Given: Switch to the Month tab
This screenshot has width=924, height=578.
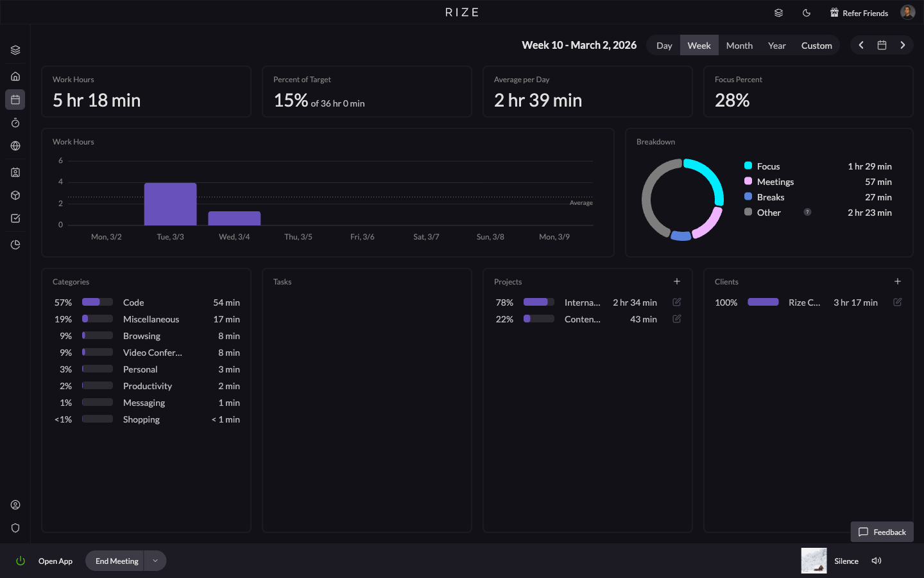Looking at the screenshot, I should point(739,45).
